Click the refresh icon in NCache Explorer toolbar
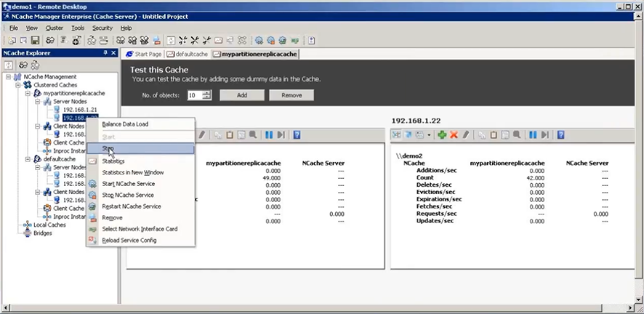The width and height of the screenshot is (644, 314). click(9, 65)
